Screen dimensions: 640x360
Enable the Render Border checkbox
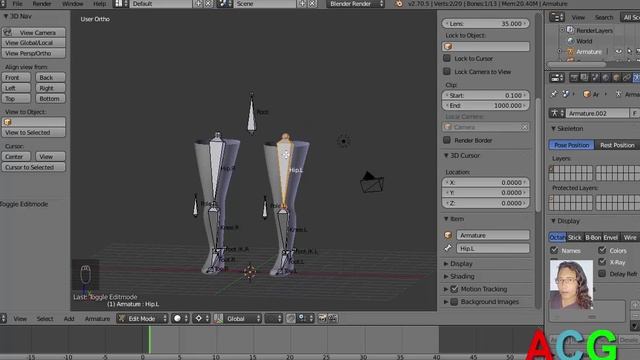coord(447,140)
